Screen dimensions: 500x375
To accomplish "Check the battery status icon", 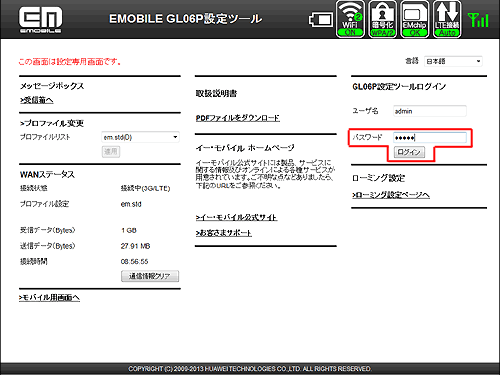I will click(x=320, y=20).
